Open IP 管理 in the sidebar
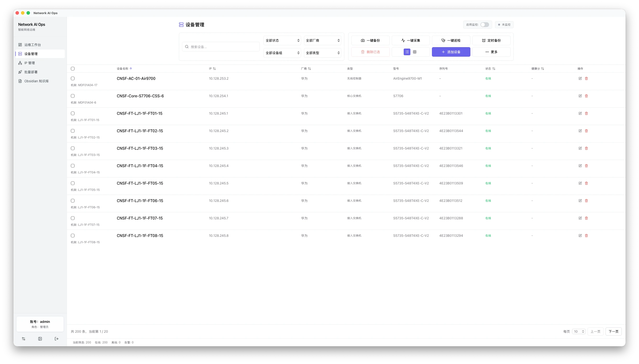Image resolution: width=639 pixels, height=364 pixels. tap(40, 63)
